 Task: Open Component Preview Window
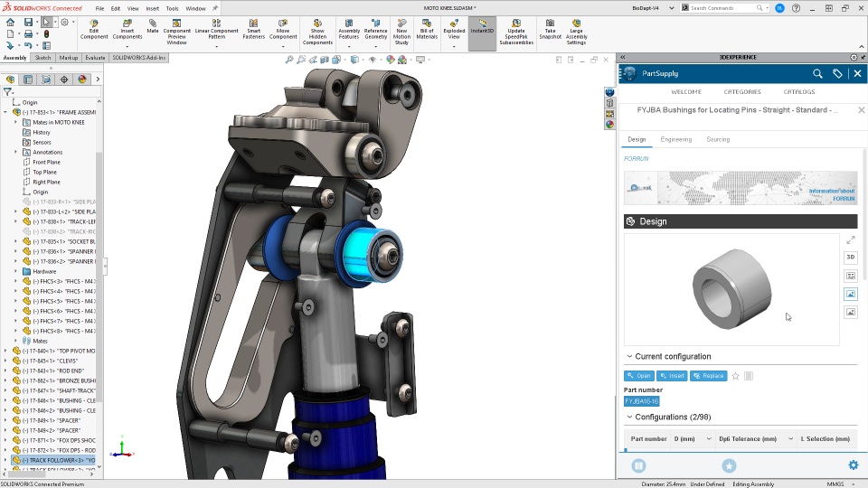pos(176,33)
